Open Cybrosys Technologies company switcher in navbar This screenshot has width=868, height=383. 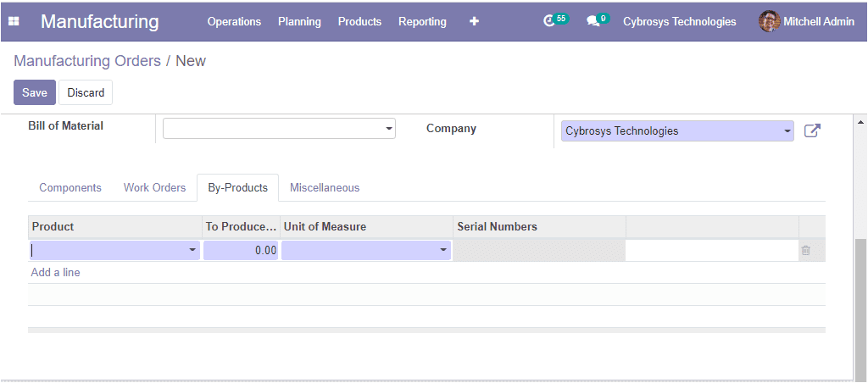click(680, 21)
